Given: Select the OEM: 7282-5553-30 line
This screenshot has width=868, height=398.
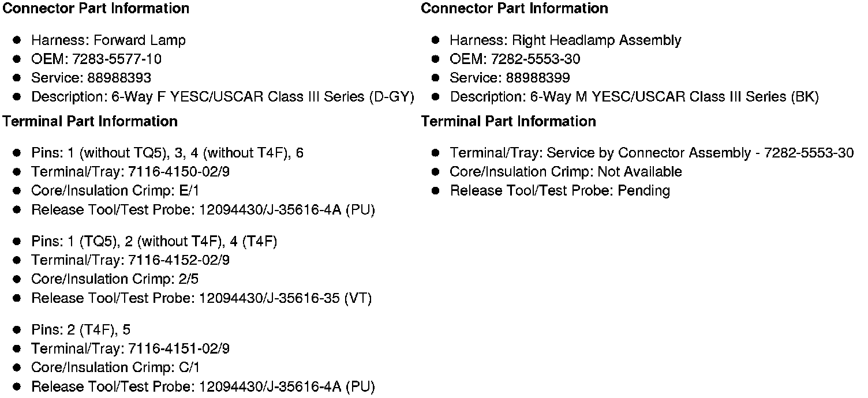Looking at the screenshot, I should click(x=515, y=59).
